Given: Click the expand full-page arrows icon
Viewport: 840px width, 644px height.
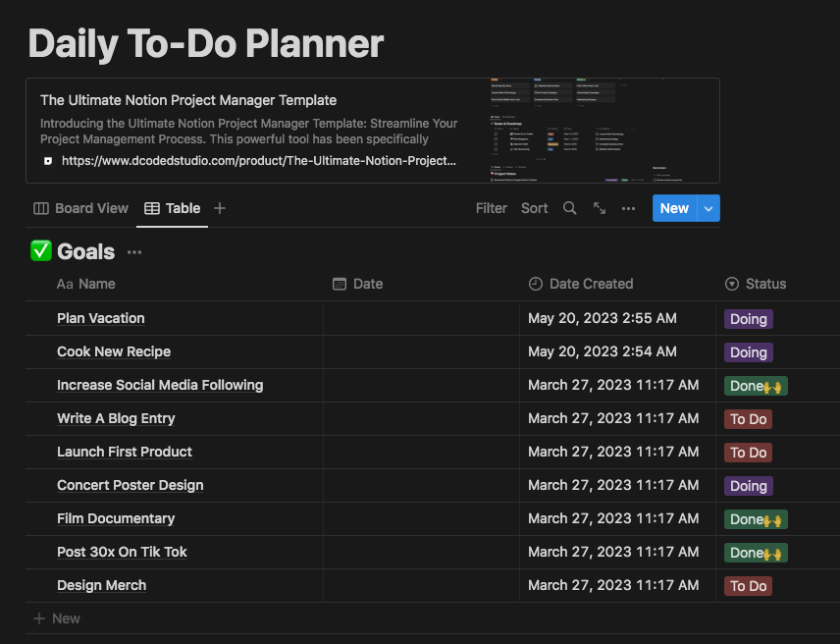Looking at the screenshot, I should pos(600,208).
